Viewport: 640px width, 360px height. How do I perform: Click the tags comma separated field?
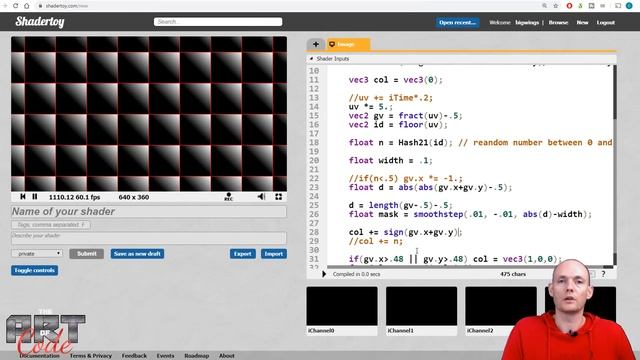(x=51, y=224)
